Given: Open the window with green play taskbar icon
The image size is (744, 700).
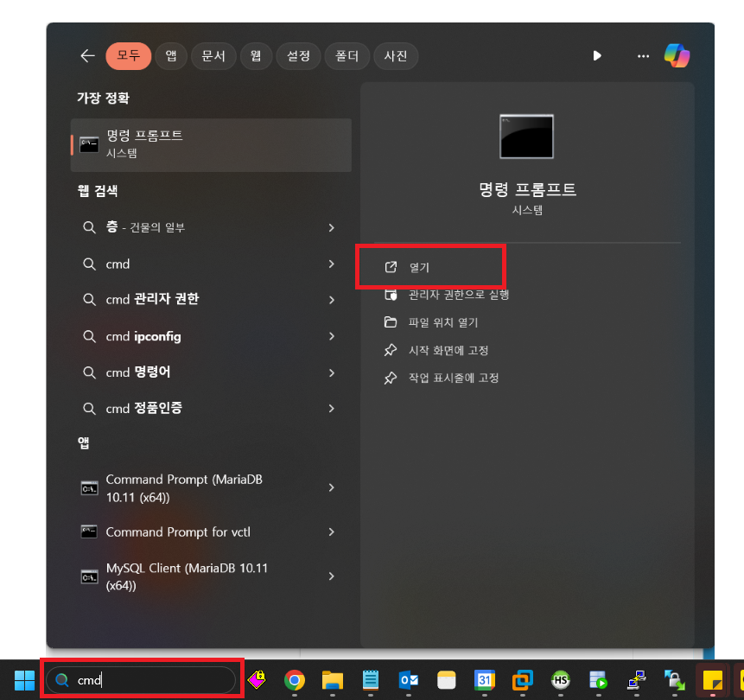Looking at the screenshot, I should (x=598, y=680).
